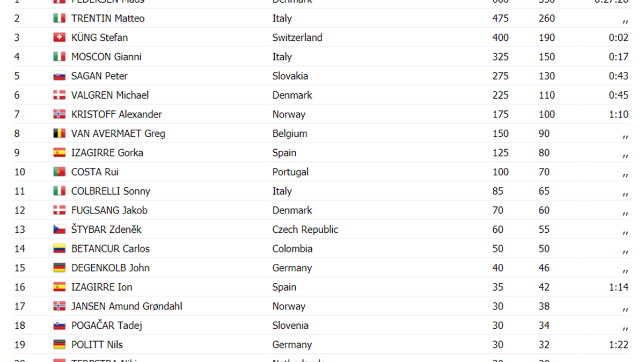Select the COLBRELLI Sonny rider link

[111, 191]
